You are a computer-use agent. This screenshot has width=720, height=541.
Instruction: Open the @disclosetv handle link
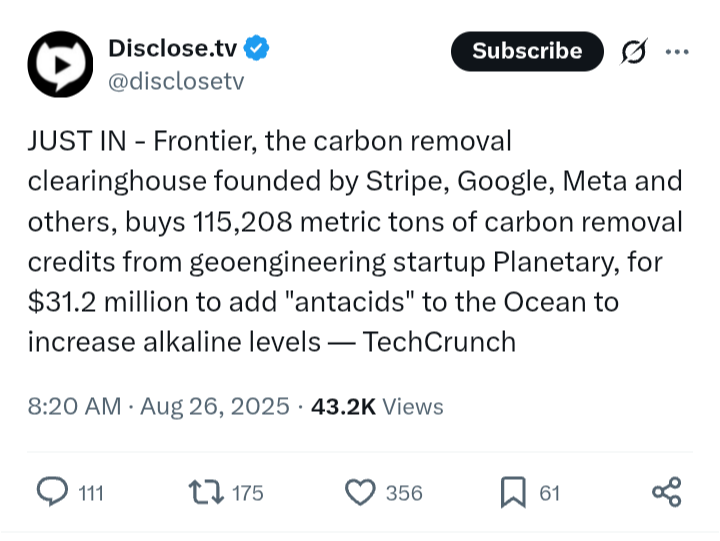[175, 81]
